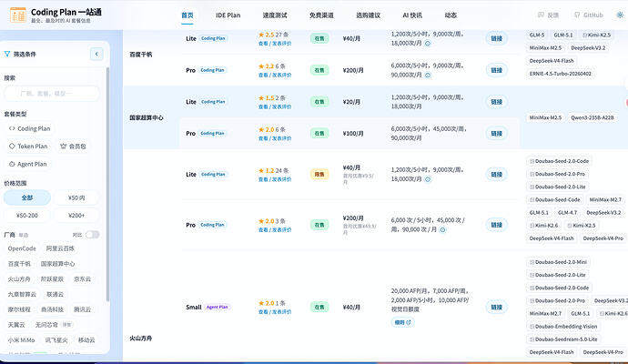The image size is (628, 364).
Task: Open link for 国家超算中心 Lite ¥20 plan
Action: [x=496, y=102]
